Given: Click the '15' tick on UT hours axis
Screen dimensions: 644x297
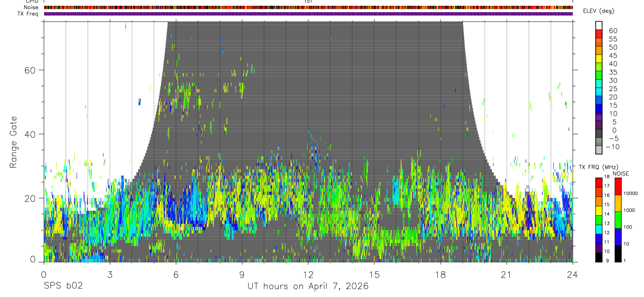Looking at the screenshot, I should coord(374,274).
